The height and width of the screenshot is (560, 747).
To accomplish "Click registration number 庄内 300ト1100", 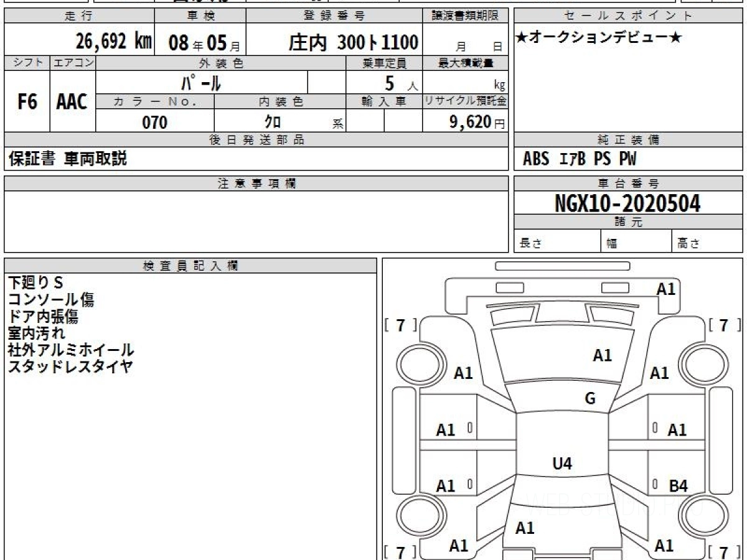I will click(353, 42).
